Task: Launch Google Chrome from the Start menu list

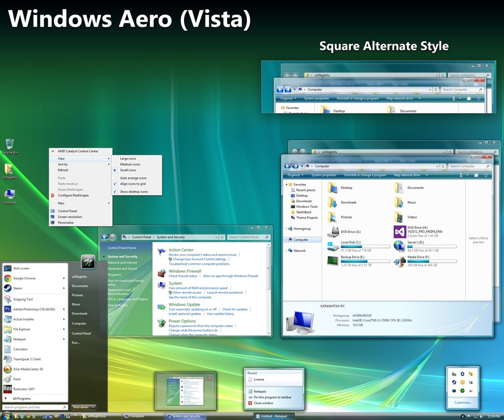Action: point(35,278)
